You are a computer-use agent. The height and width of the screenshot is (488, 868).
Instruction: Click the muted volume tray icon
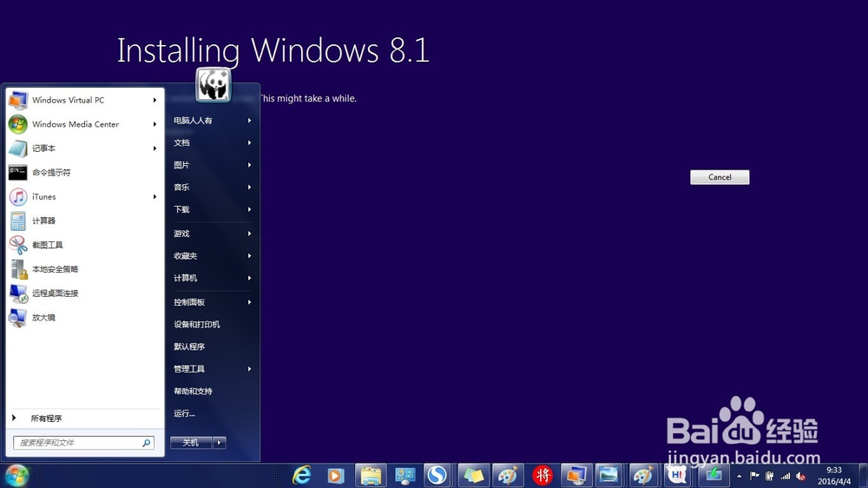point(800,476)
